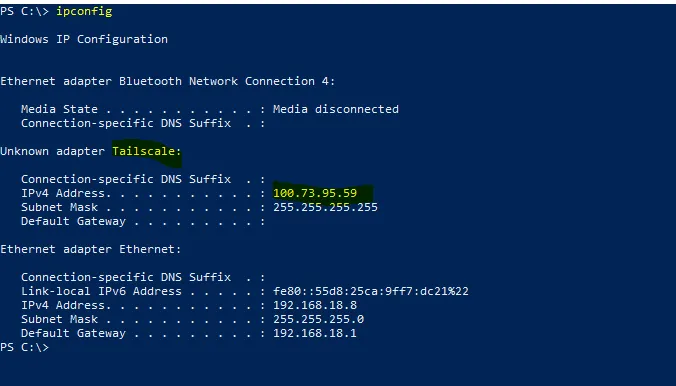The height and width of the screenshot is (386, 676).
Task: Click the highlighted Tailscale adapter name
Action: (147, 151)
